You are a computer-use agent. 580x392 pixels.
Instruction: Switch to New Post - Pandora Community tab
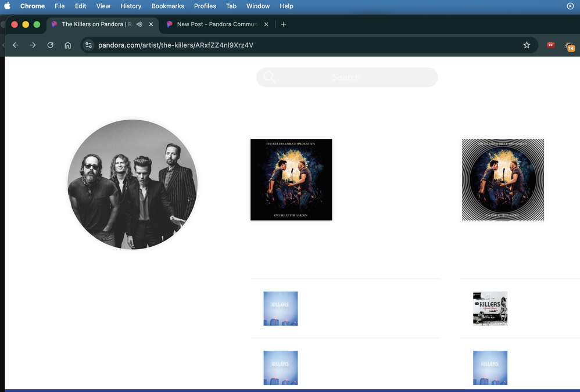click(x=217, y=24)
